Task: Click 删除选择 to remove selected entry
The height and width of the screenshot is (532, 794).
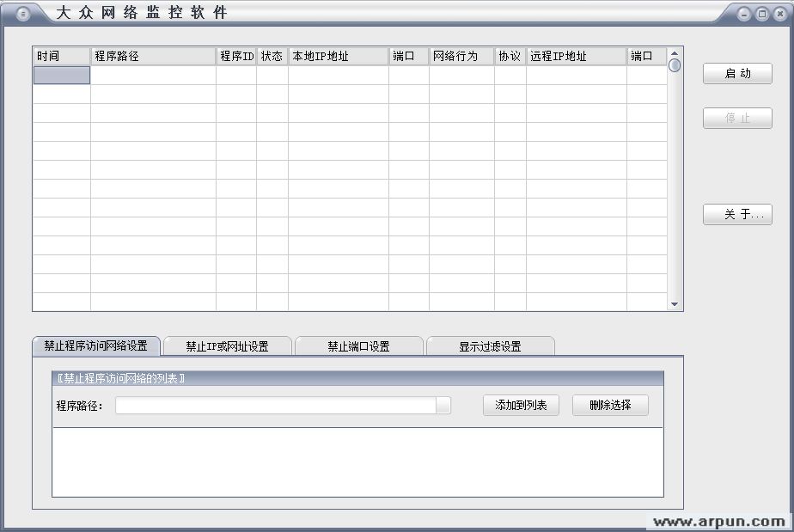Action: (610, 406)
